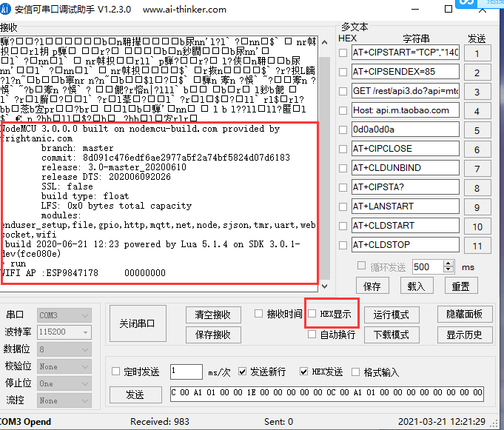Enable the 格式输入 checkbox
504x430 pixels.
pos(355,372)
